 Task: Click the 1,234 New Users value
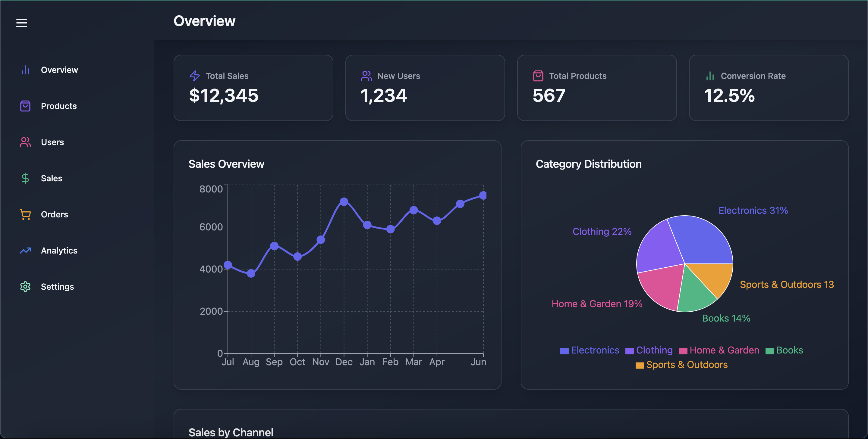384,96
